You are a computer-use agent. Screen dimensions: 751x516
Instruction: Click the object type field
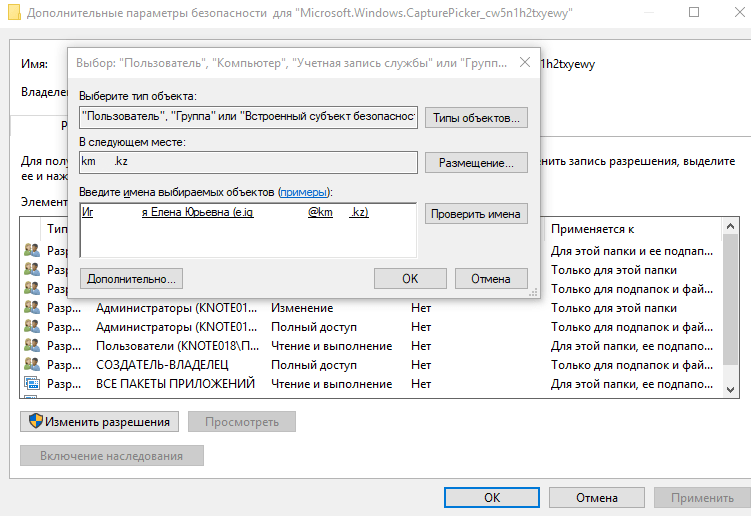(x=248, y=117)
